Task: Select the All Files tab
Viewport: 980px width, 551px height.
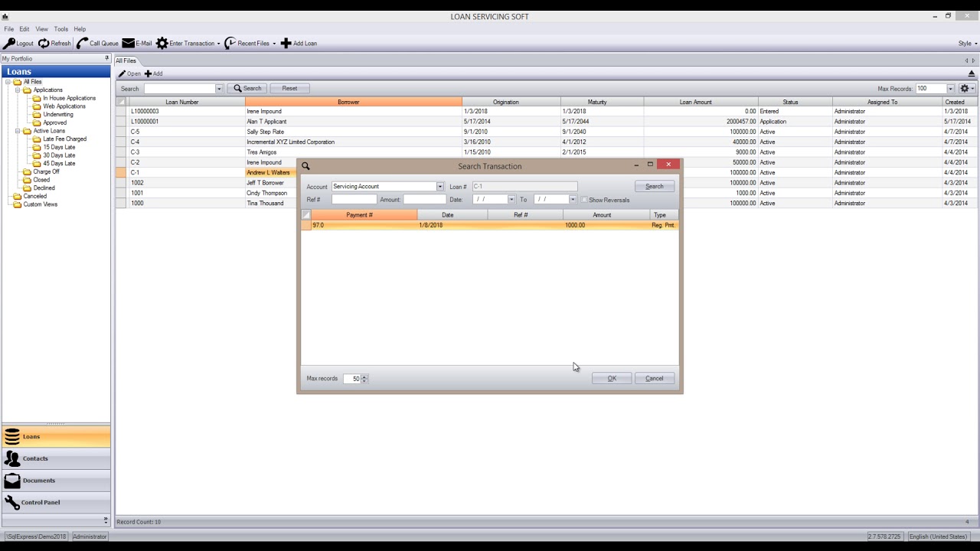Action: (126, 60)
